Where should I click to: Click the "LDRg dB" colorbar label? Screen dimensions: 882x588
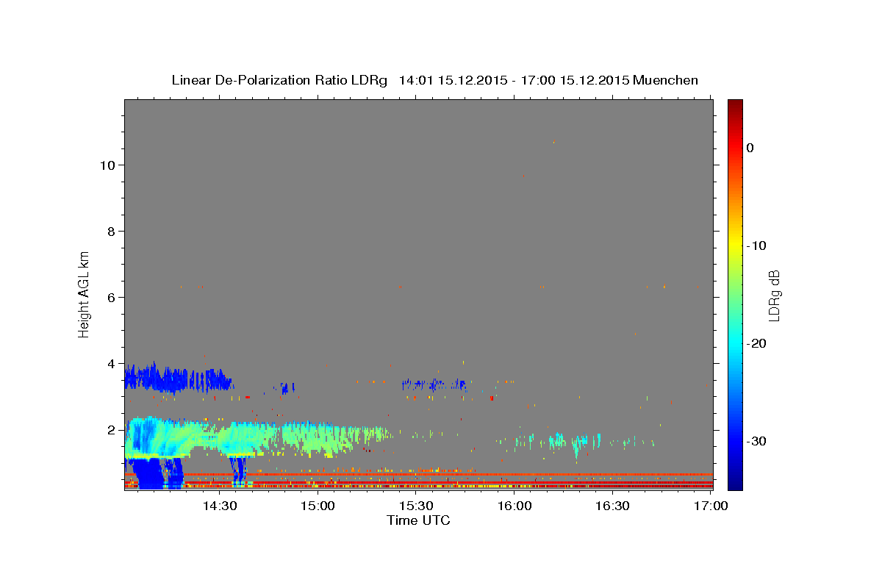pyautogui.click(x=773, y=294)
